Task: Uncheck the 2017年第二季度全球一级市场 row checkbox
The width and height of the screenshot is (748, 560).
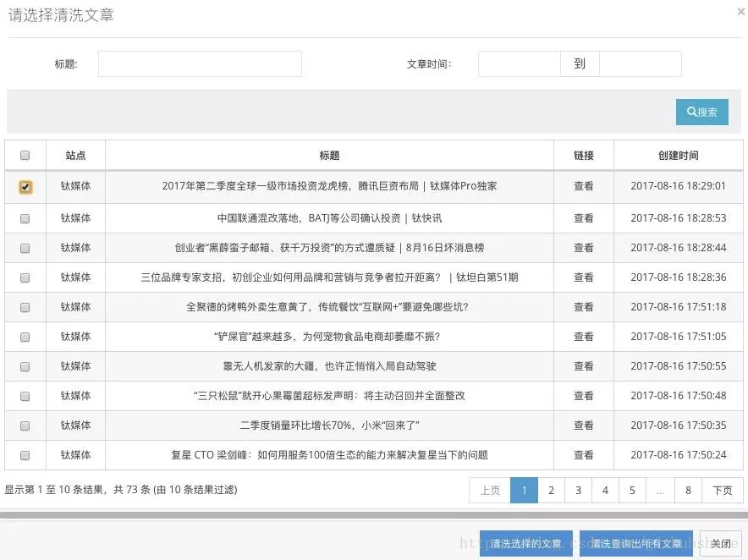Action: [25, 187]
